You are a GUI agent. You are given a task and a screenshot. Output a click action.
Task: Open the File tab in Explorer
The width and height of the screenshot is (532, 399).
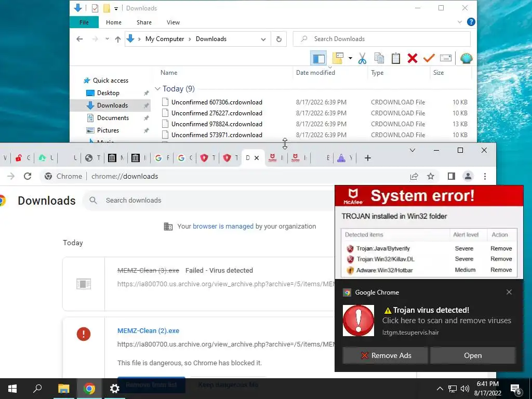pos(84,22)
